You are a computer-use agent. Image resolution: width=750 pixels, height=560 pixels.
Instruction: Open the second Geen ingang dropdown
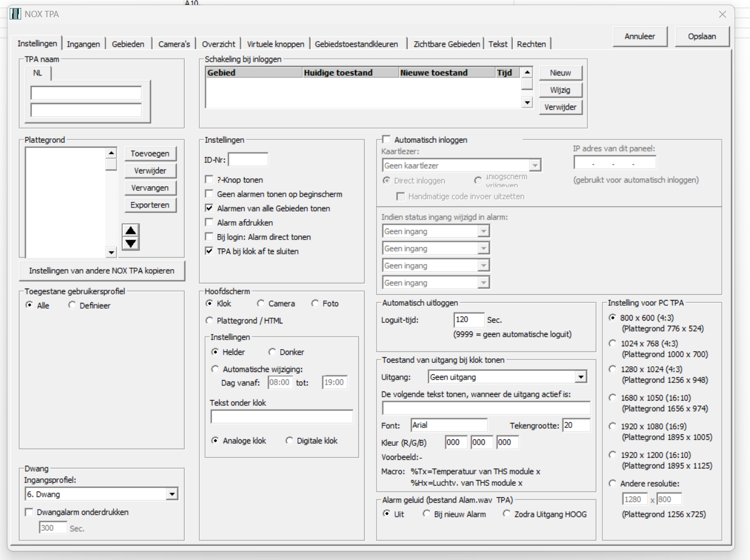point(484,248)
